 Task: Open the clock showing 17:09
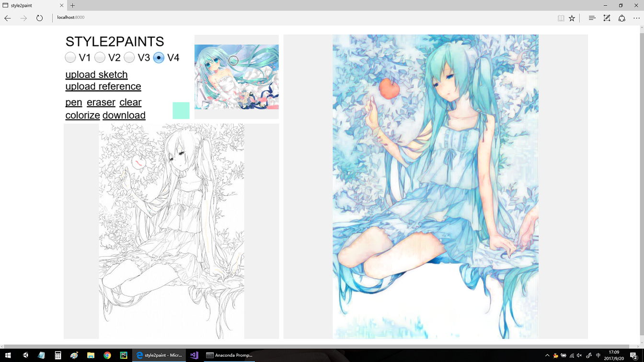point(614,355)
